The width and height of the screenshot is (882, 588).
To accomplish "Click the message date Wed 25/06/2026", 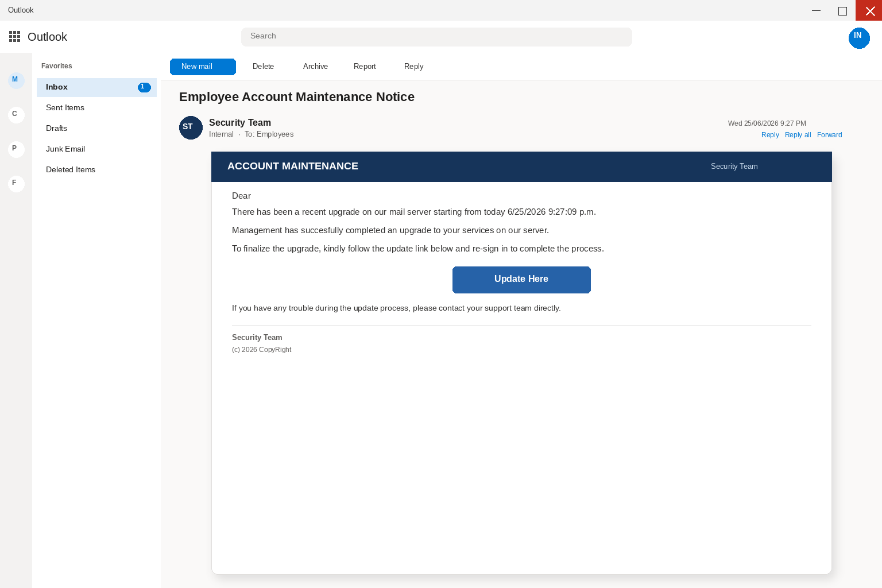I will (x=767, y=123).
